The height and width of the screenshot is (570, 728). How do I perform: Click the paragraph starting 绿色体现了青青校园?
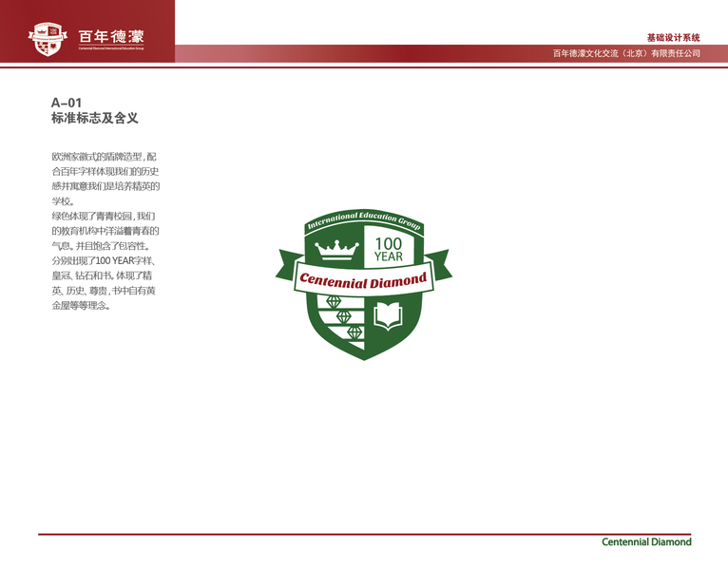tap(105, 231)
